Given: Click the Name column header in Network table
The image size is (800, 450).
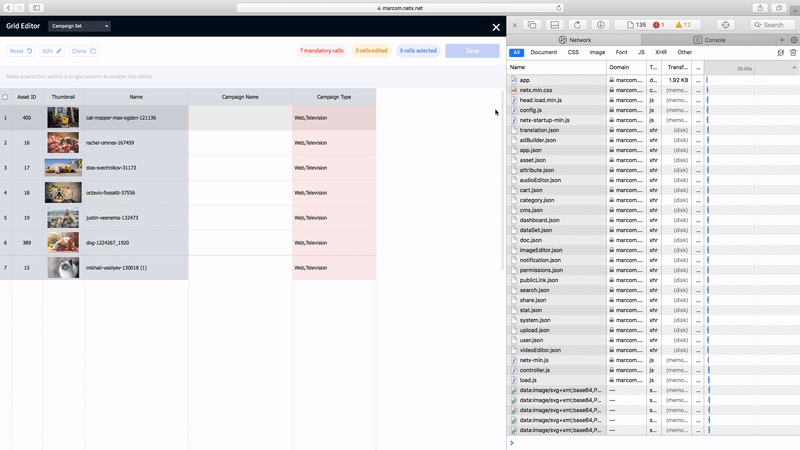Looking at the screenshot, I should [x=556, y=67].
